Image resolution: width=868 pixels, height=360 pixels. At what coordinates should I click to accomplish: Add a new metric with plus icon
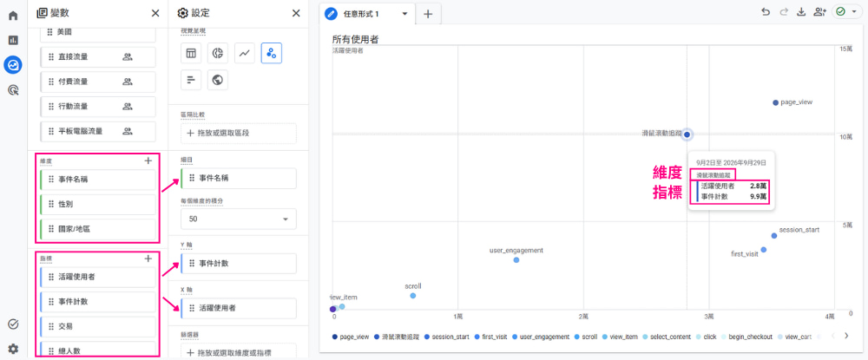[x=148, y=259]
